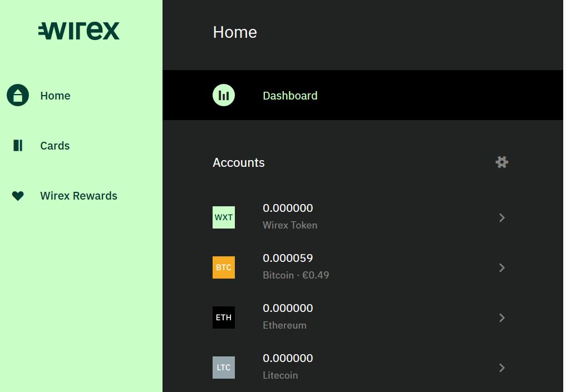566x392 pixels.
Task: Expand Litecoin account chevron
Action: pyautogui.click(x=502, y=368)
